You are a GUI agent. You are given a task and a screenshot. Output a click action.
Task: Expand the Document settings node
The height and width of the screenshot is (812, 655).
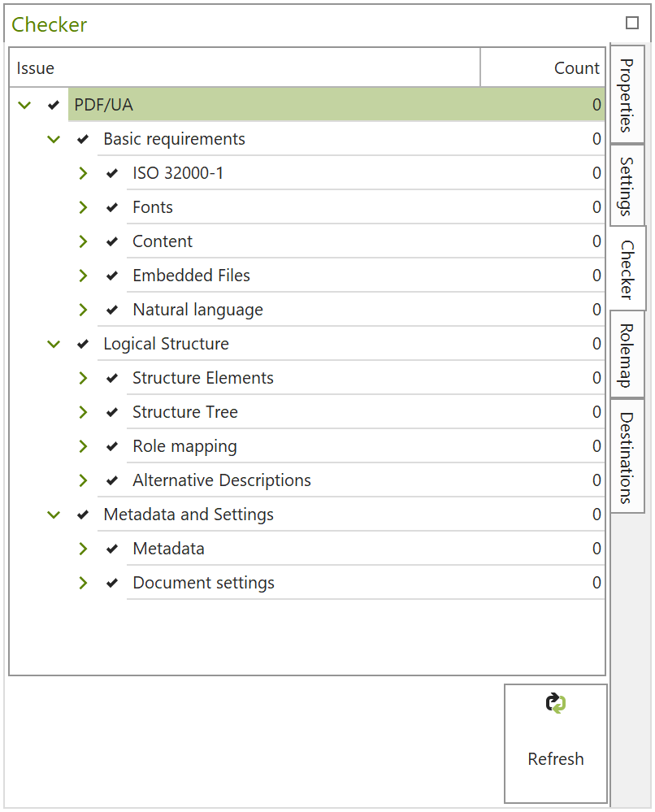pos(83,583)
